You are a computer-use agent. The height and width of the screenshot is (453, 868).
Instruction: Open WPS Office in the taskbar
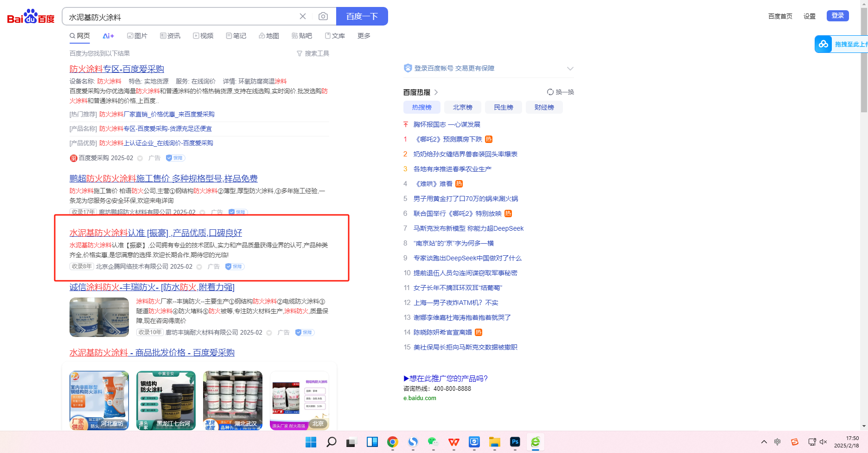coord(454,442)
